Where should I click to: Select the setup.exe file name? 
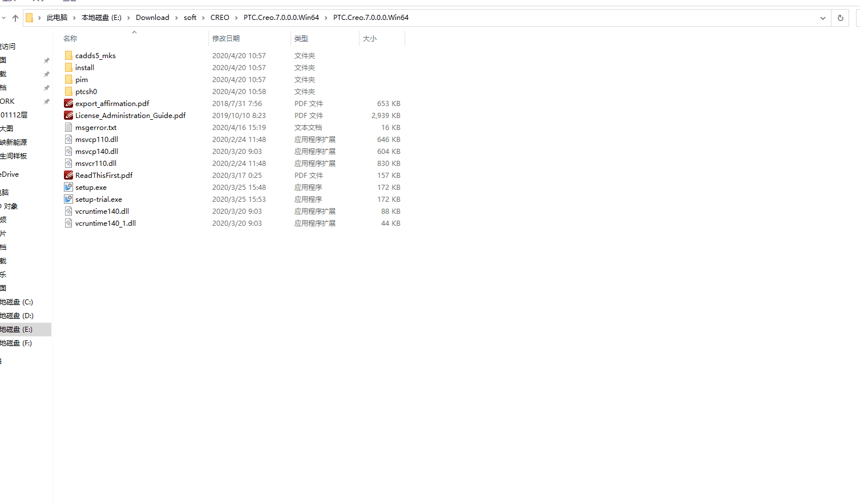tap(91, 188)
